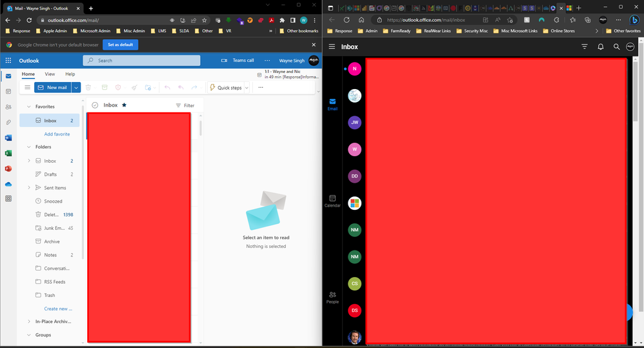Select Inbox under Favorites
Screen dimensions: 644x348
(x=50, y=120)
